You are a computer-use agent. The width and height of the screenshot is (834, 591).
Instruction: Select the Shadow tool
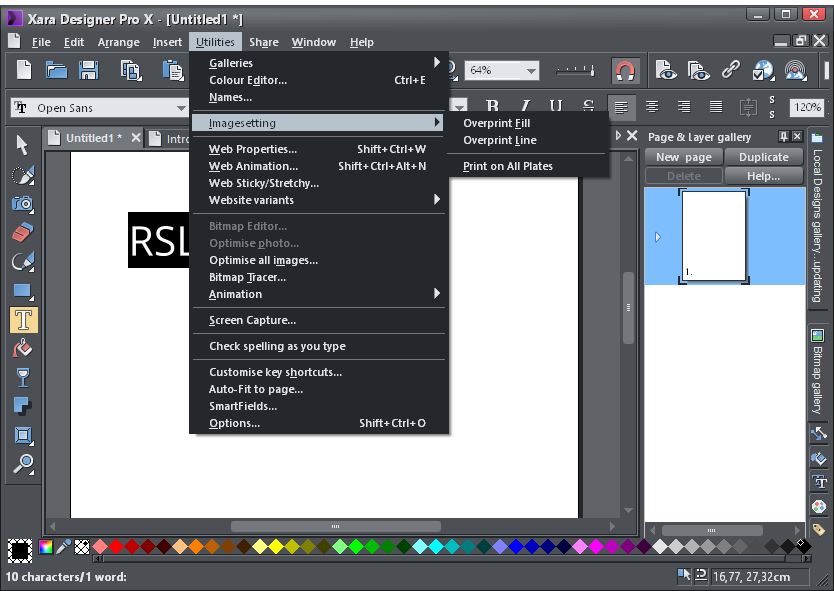point(22,406)
